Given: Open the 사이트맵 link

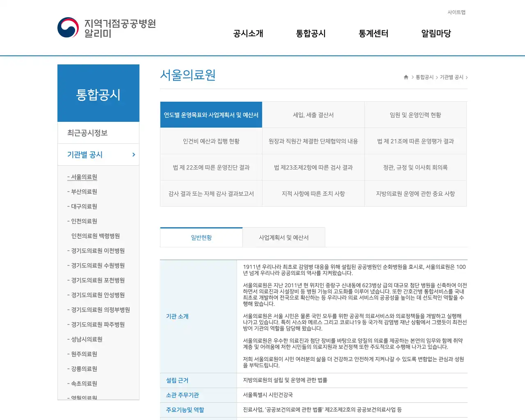Looking at the screenshot, I should (x=456, y=12).
